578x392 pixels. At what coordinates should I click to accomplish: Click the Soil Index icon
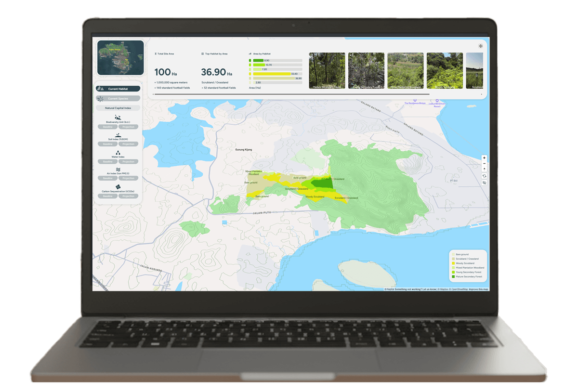point(118,135)
